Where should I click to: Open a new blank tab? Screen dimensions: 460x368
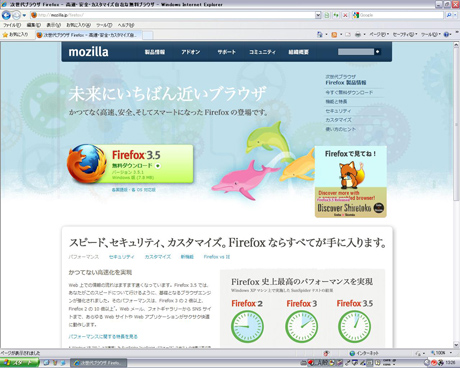[148, 35]
